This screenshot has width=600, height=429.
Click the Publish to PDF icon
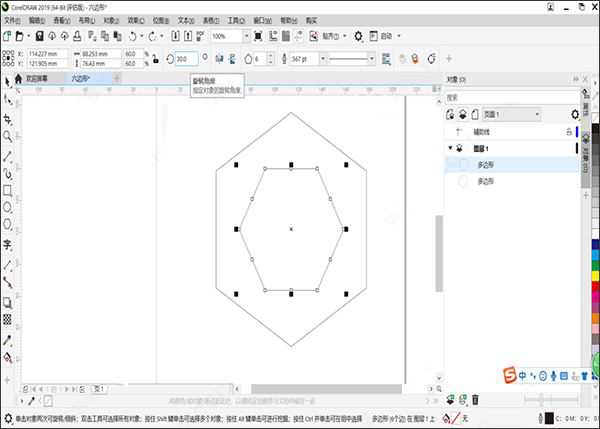pos(200,36)
